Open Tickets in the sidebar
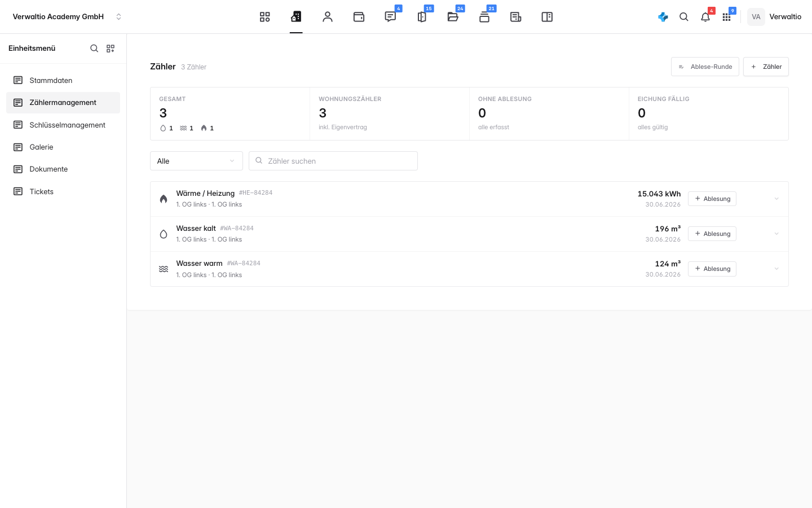Viewport: 812px width, 508px height. tap(63, 191)
